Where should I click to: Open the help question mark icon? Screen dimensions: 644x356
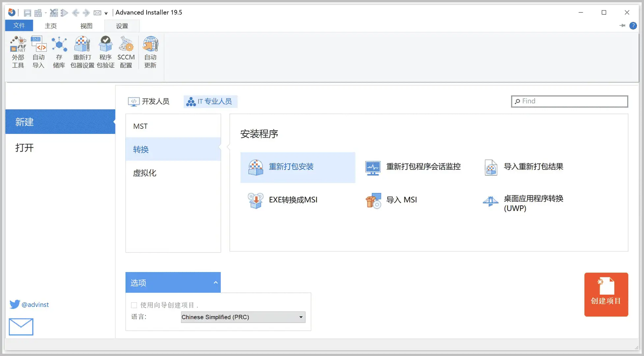click(633, 25)
